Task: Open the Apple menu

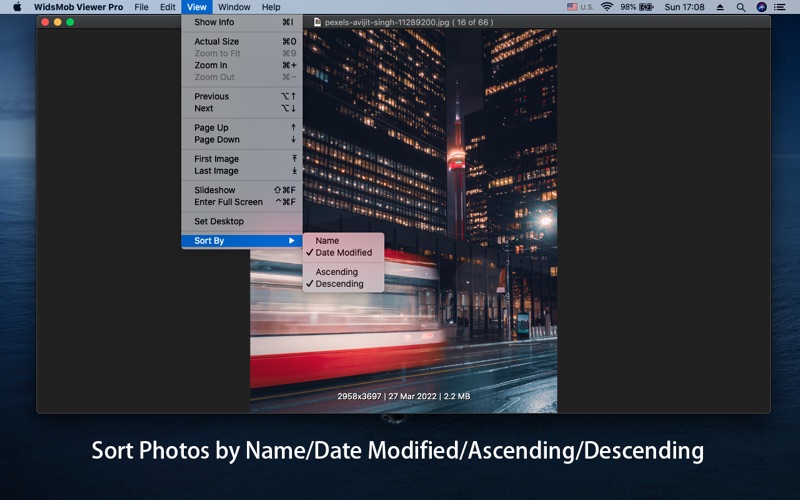Action: [17, 7]
